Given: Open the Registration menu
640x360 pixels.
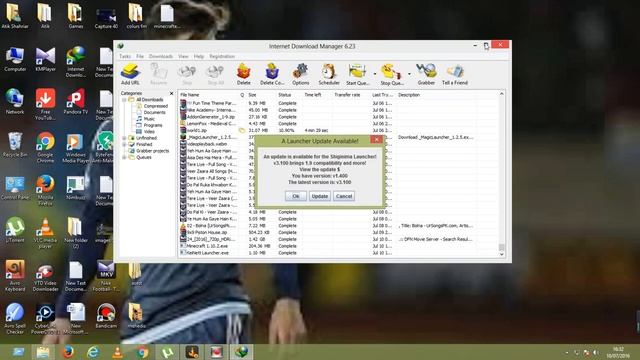Looking at the screenshot, I should coord(222,56).
